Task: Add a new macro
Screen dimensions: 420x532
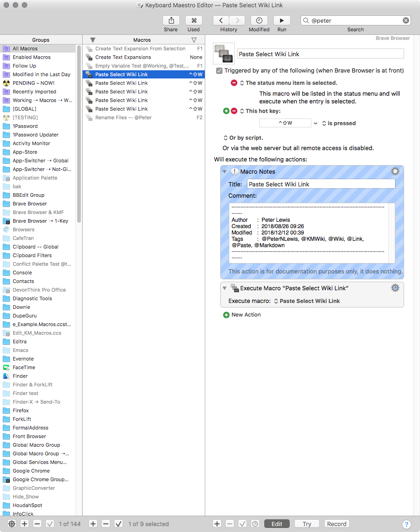Action: pyautogui.click(x=93, y=523)
